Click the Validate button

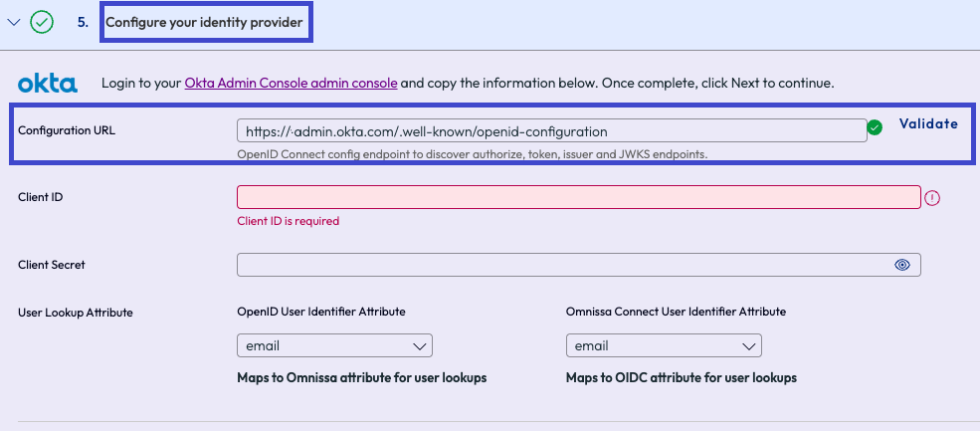coord(928,123)
